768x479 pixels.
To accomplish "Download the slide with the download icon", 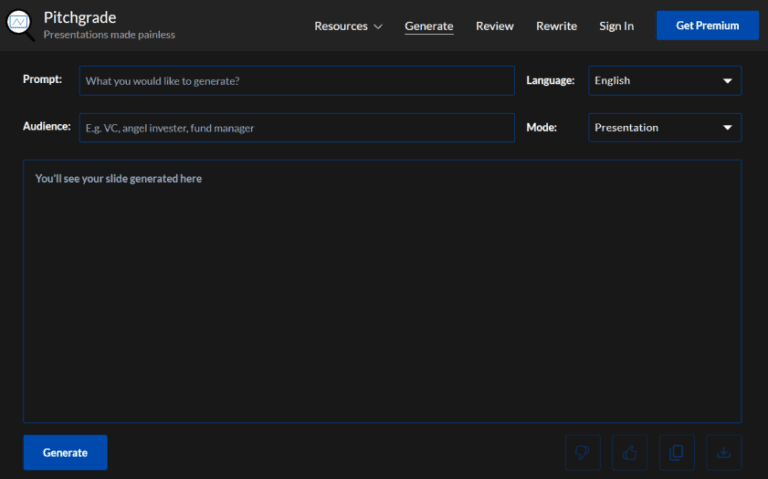I will coord(724,452).
